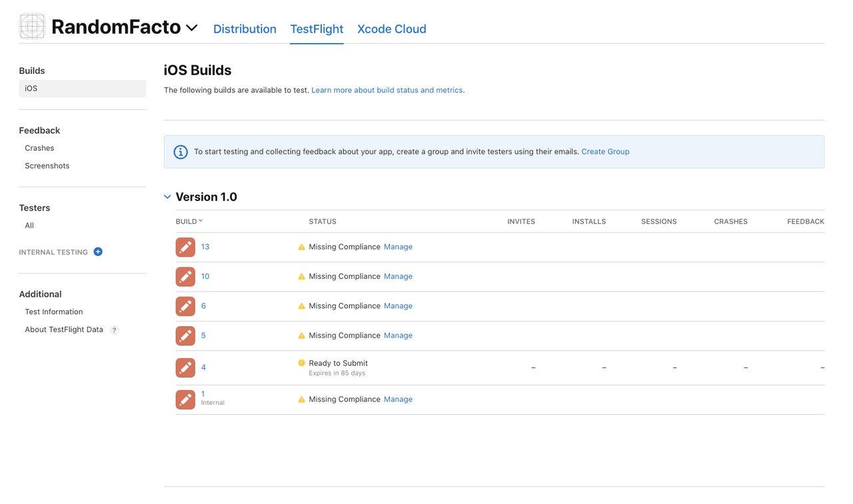Click the INVITES column header
This screenshot has height=504, width=853.
521,222
